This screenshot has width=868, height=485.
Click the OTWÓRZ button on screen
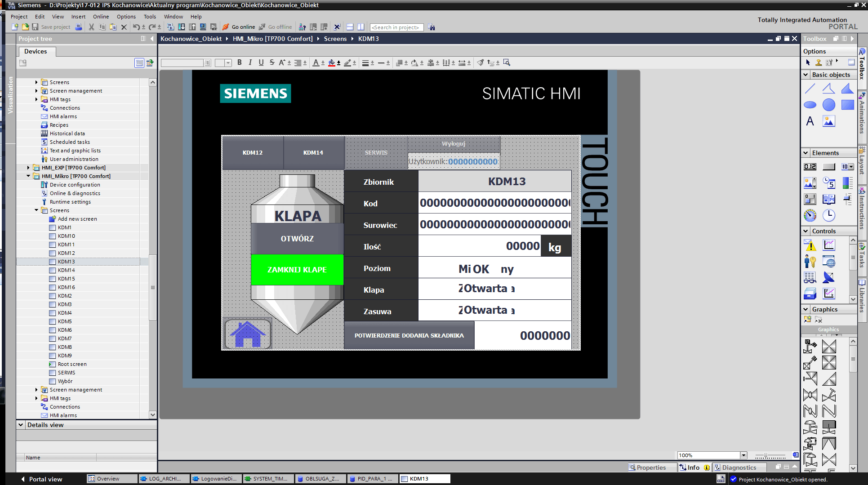[297, 239]
